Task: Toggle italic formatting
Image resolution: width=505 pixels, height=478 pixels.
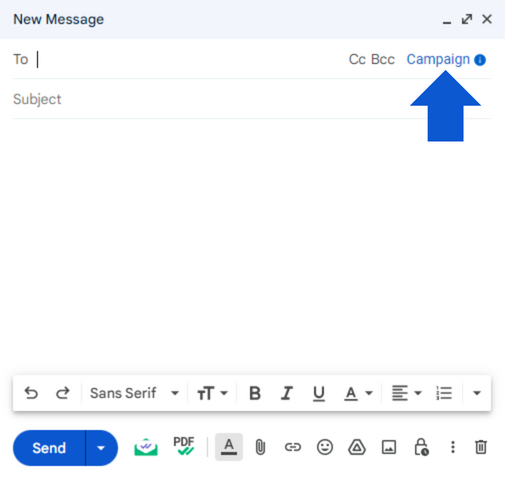Action: pyautogui.click(x=287, y=393)
